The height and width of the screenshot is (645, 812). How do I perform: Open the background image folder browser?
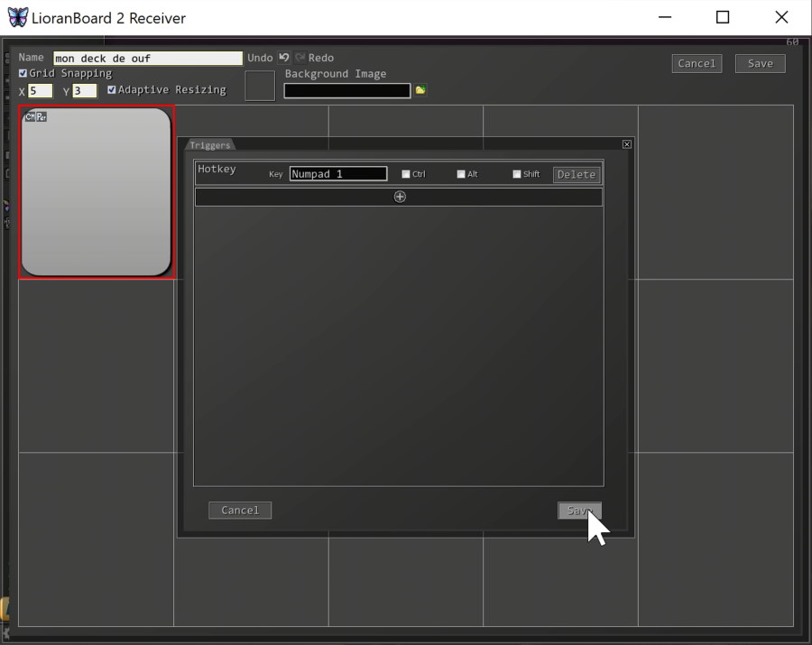420,90
